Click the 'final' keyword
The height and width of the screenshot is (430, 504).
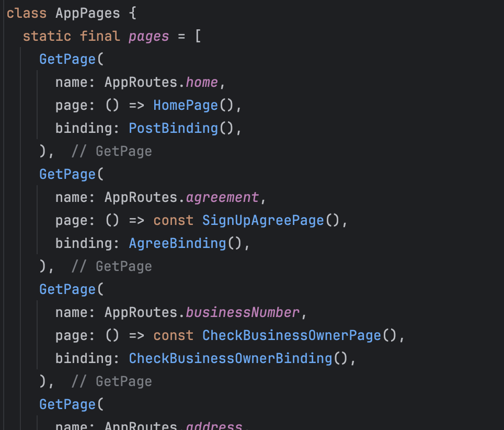tap(100, 36)
